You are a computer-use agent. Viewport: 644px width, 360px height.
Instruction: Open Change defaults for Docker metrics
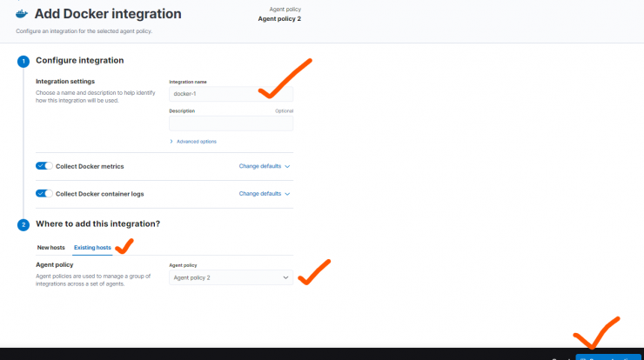(265, 166)
